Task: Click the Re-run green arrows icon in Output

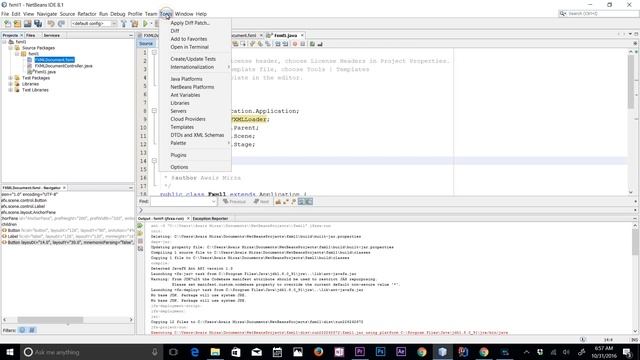Action: coord(140,226)
